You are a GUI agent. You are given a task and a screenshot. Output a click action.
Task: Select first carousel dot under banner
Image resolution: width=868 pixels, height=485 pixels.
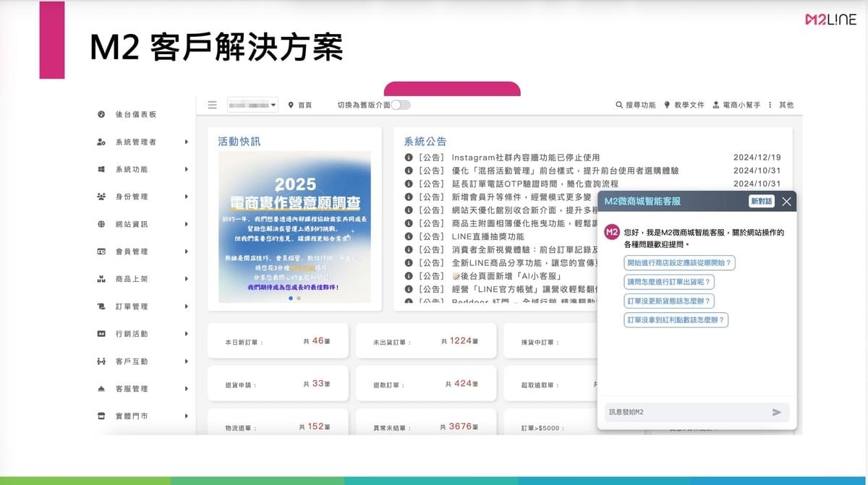[x=291, y=298]
